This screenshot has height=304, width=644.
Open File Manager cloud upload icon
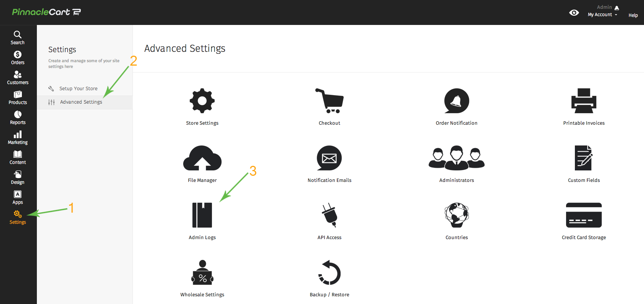202,158
